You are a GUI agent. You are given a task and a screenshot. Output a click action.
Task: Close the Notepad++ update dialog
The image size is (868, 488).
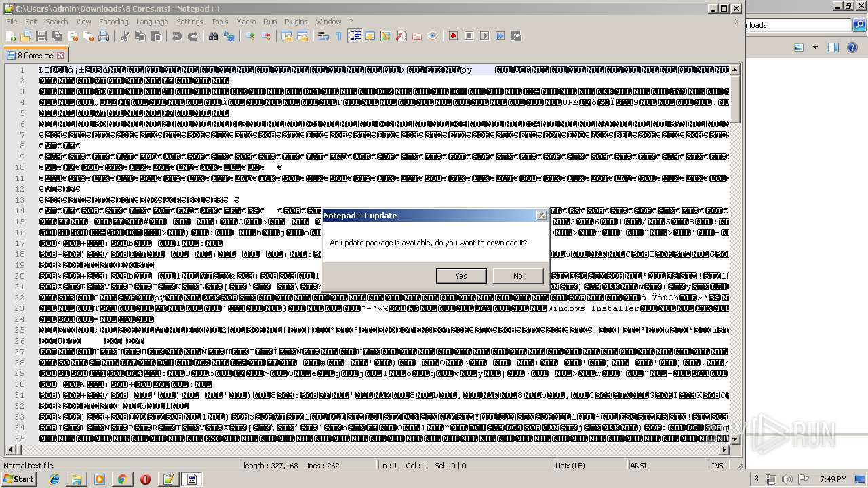click(541, 216)
